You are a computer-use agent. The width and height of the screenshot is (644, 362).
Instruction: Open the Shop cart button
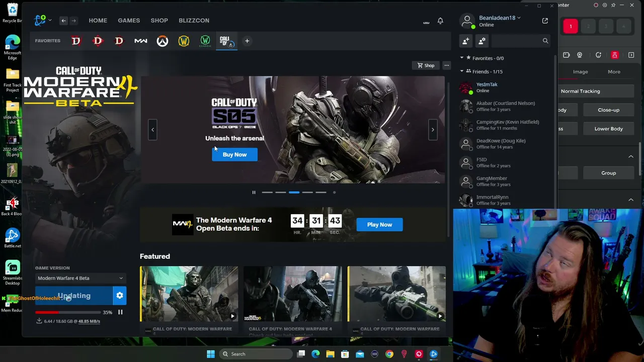pyautogui.click(x=426, y=65)
